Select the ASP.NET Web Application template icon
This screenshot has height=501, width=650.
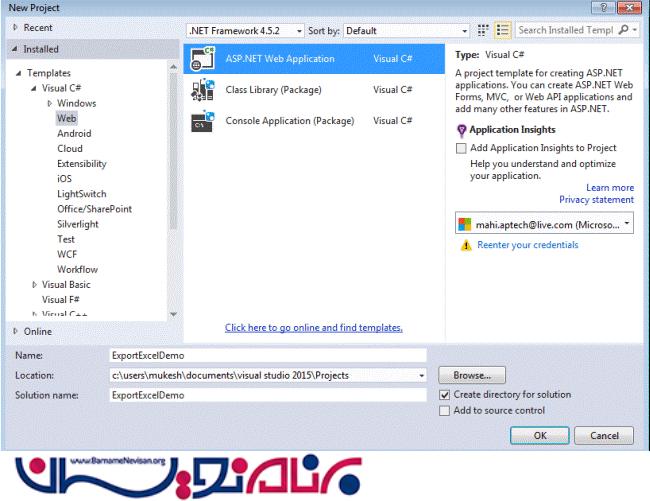(202, 58)
